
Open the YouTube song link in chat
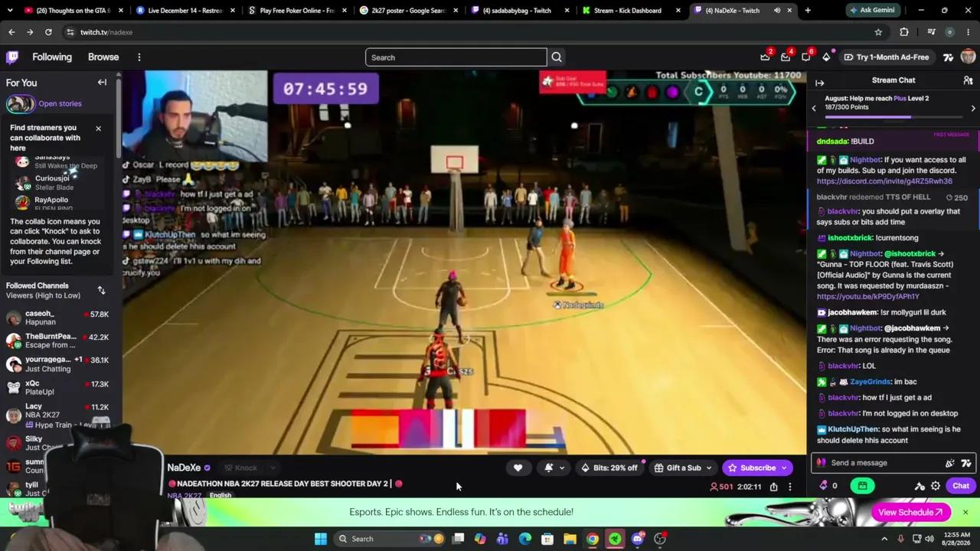868,296
